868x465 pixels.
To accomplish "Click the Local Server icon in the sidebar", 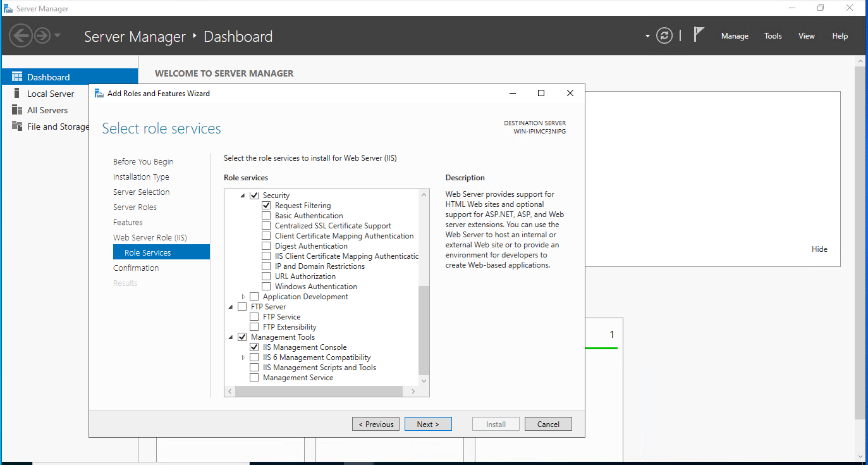I will [x=17, y=93].
